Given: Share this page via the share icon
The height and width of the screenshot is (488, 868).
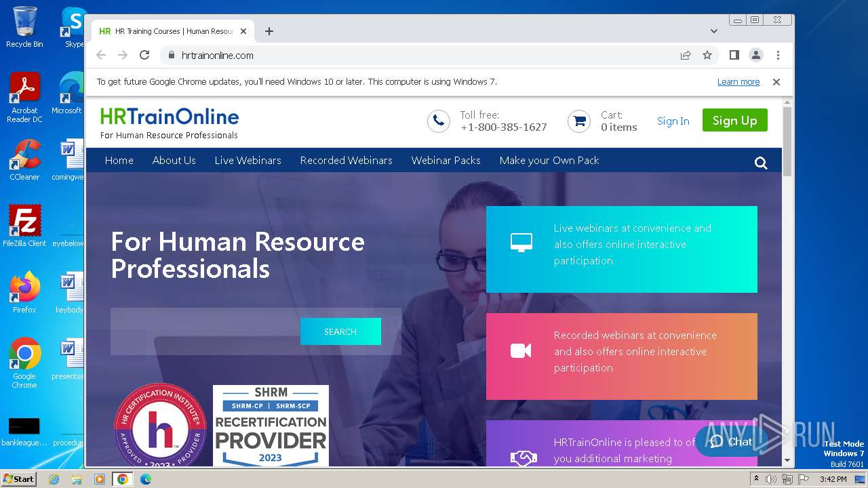Looking at the screenshot, I should click(x=686, y=56).
